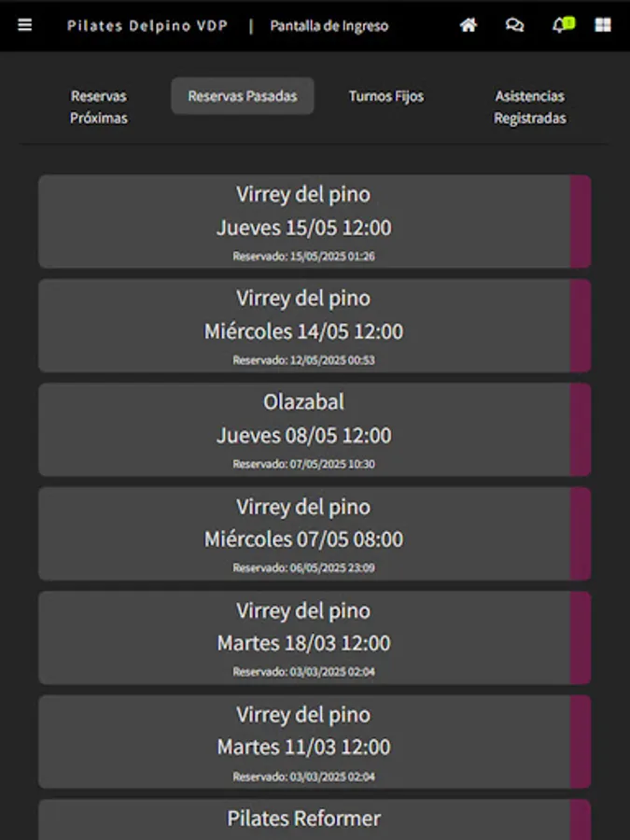Click the Pilates Delpino VDP logo text

pos(147,26)
